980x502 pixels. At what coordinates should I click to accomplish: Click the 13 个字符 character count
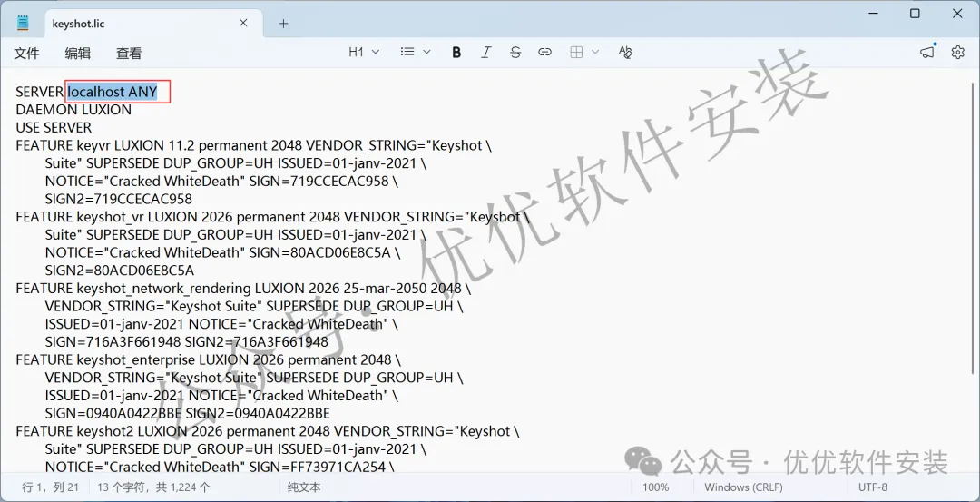pyautogui.click(x=153, y=487)
